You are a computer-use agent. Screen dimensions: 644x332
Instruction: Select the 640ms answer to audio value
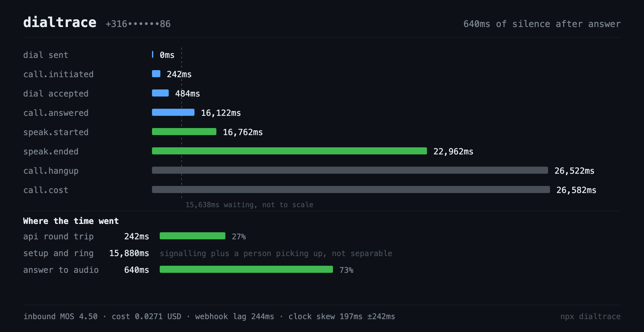point(137,270)
